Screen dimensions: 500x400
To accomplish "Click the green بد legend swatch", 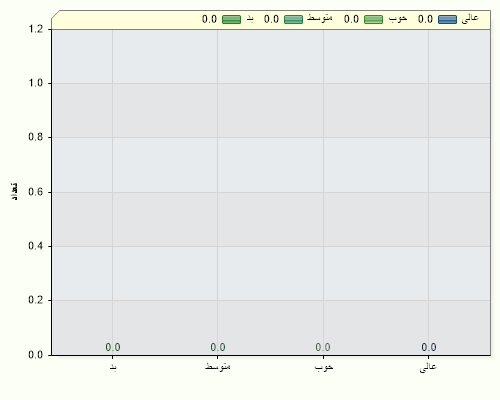I will pyautogui.click(x=231, y=19).
